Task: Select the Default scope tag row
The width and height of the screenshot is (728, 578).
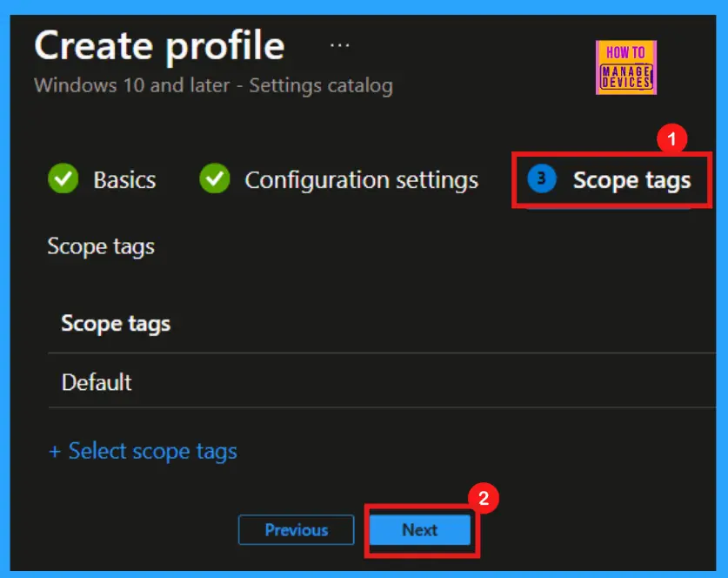Action: 382,381
